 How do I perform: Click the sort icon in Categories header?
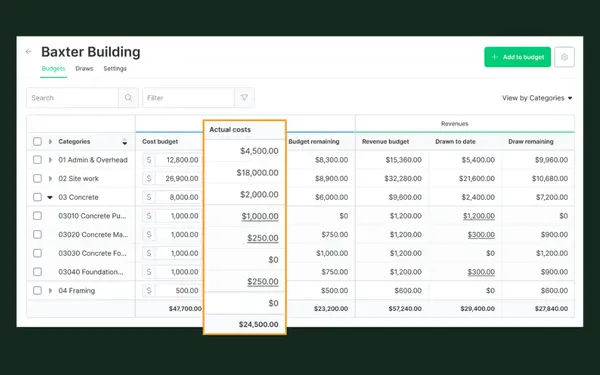pos(124,142)
